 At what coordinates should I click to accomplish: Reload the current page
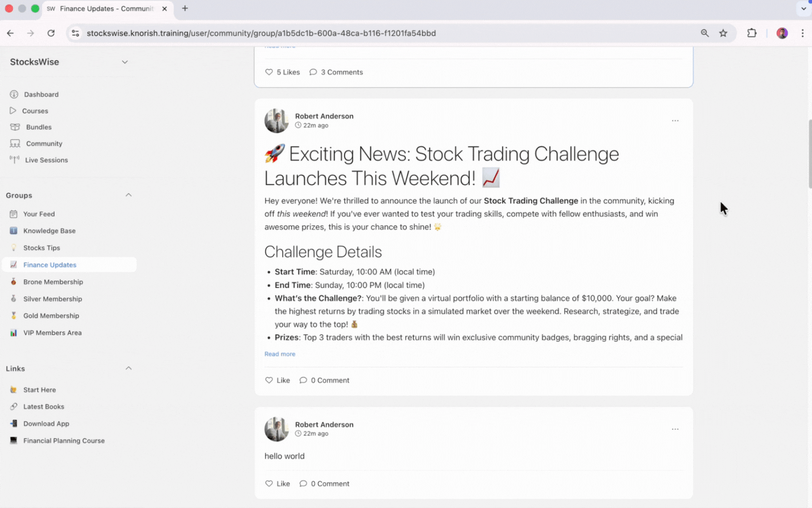click(51, 33)
